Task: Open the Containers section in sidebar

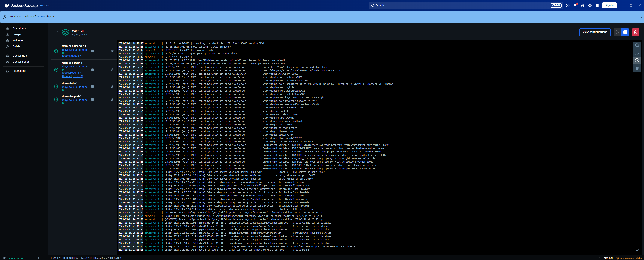Action: pos(19,29)
